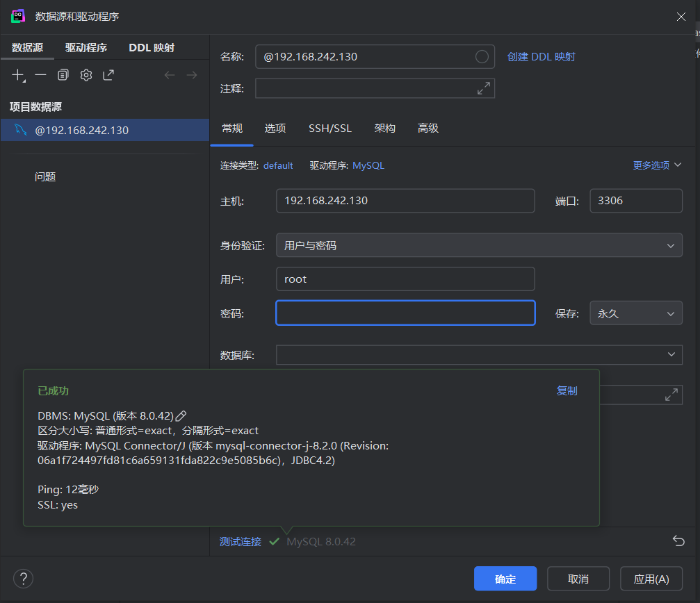This screenshot has width=700, height=603.
Task: Open help with the question mark icon
Action: tap(23, 579)
